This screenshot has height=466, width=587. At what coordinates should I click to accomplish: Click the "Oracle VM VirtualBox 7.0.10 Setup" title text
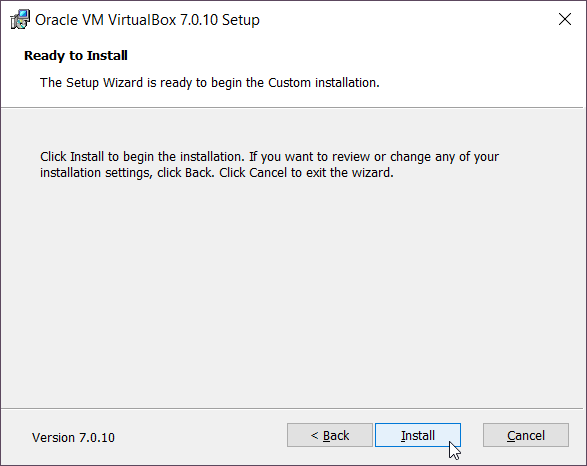click(x=147, y=20)
